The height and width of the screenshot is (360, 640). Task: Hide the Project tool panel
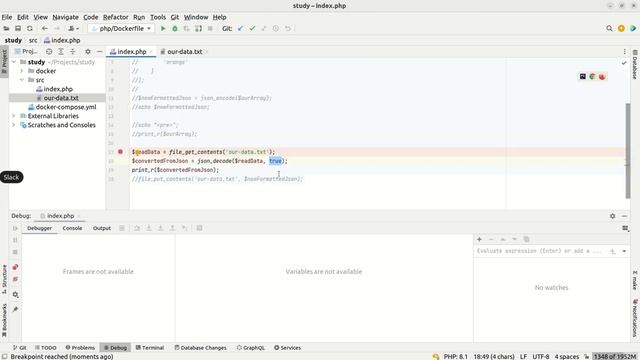100,51
